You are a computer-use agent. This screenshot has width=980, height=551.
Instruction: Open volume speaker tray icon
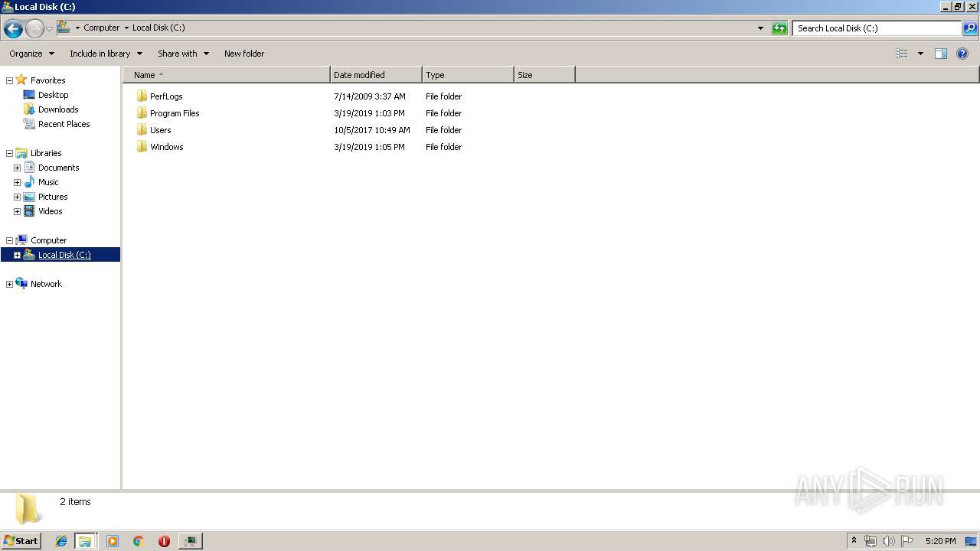pos(889,541)
